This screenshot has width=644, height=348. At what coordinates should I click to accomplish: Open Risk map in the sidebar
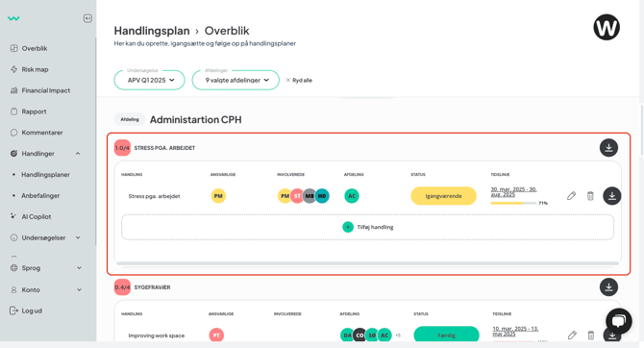click(35, 69)
